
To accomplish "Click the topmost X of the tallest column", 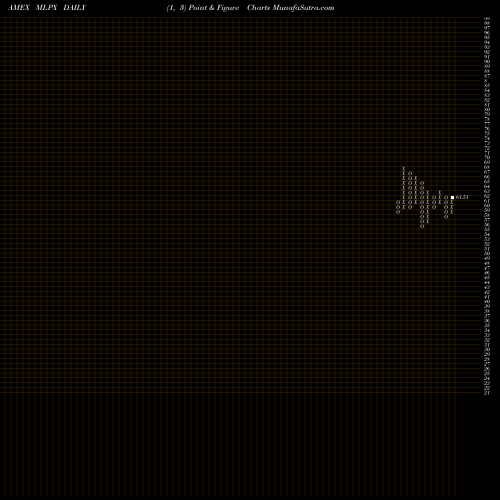I will [404, 169].
